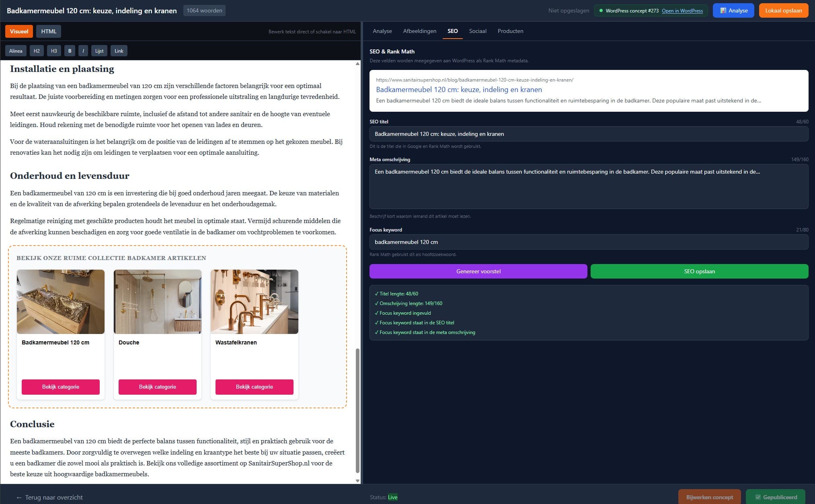This screenshot has height=504, width=815.
Task: Click the blue Analyse button in header
Action: pos(733,10)
